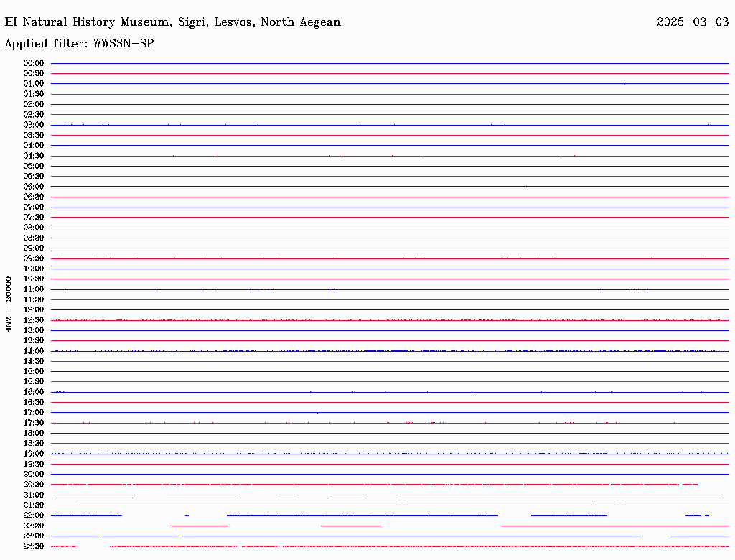Select the 13:00 time label
735x560 pixels.
34,331
